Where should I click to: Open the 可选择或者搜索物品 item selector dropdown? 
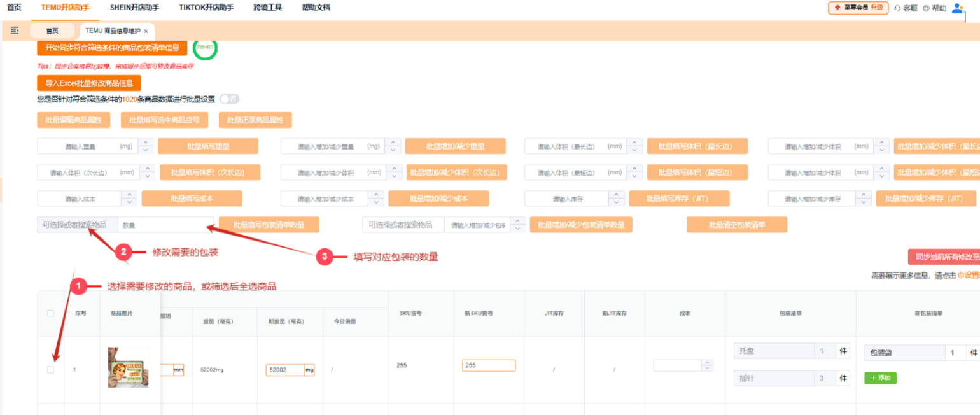tap(76, 224)
